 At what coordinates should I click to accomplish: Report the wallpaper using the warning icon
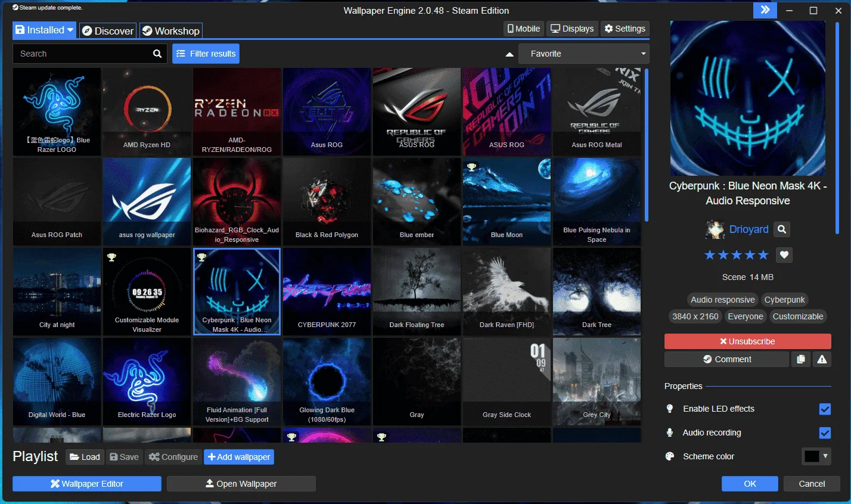point(822,359)
